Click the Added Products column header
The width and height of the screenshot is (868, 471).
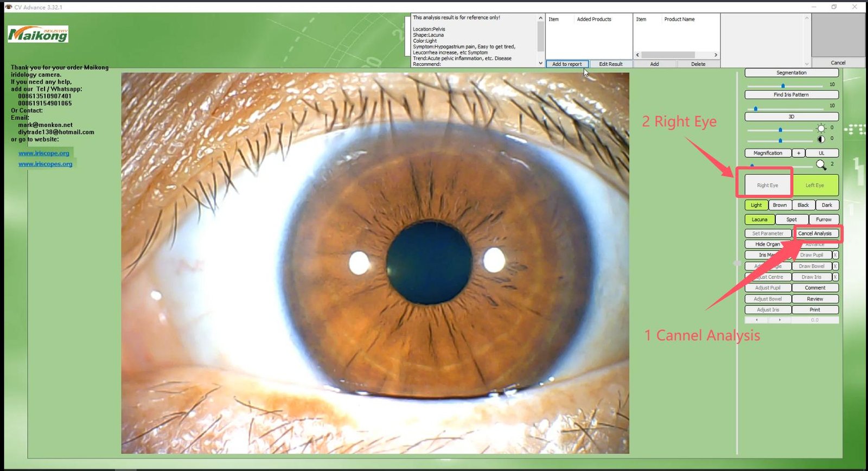pyautogui.click(x=594, y=19)
